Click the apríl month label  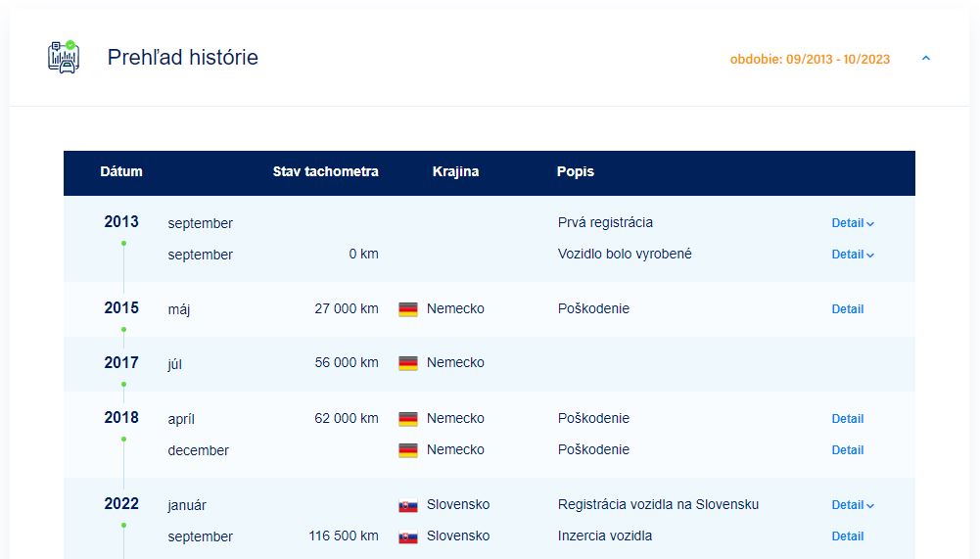click(181, 420)
